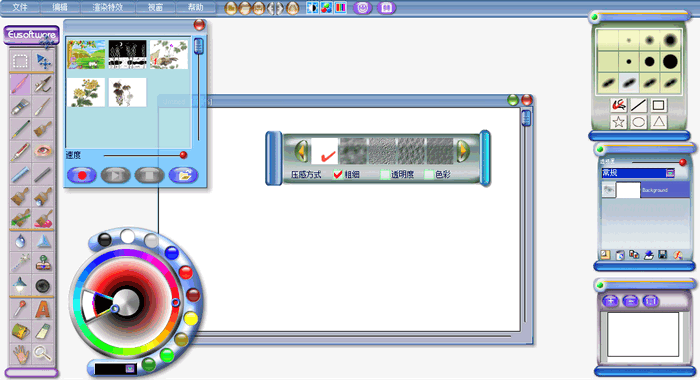Viewport: 700px width, 380px height.
Task: Select the paint bucket fill tool
Action: click(21, 331)
